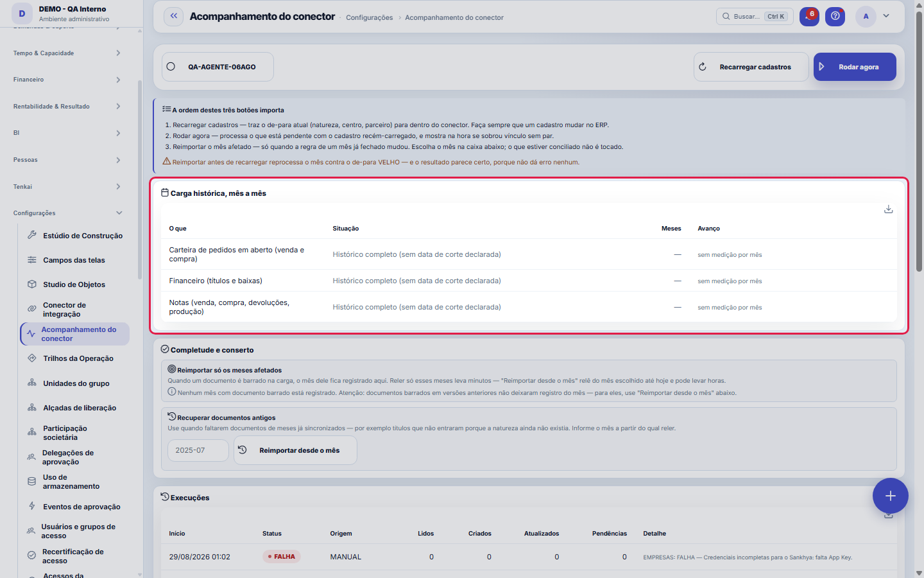The height and width of the screenshot is (578, 924).
Task: Expand Financeiro menu section
Action: [67, 80]
